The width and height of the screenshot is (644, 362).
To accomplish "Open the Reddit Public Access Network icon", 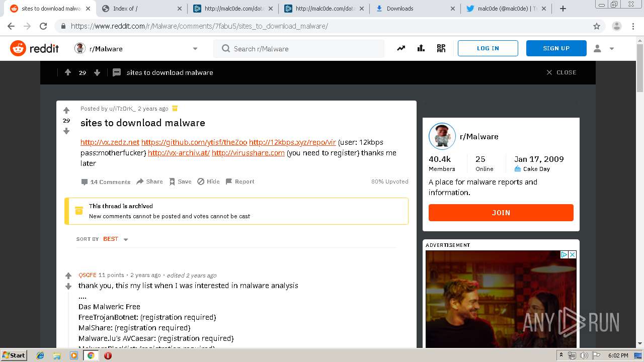I will pyautogui.click(x=441, y=48).
